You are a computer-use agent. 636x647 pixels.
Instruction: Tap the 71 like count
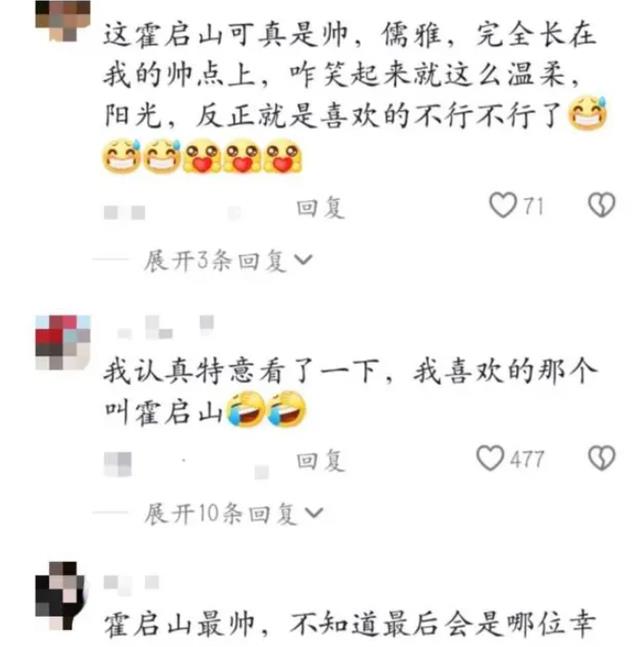coord(534,205)
